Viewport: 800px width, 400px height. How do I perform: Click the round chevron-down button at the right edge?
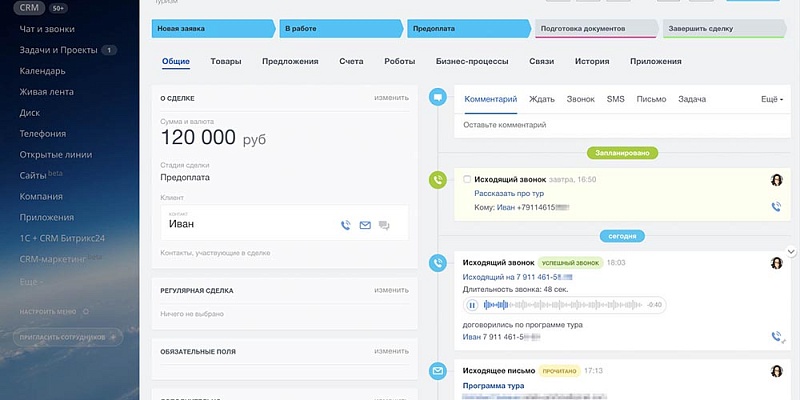click(x=791, y=252)
